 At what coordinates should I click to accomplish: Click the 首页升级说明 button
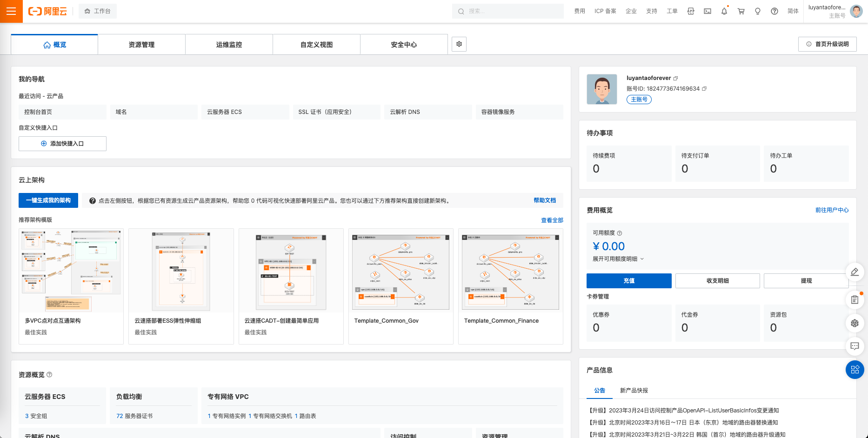[828, 44]
